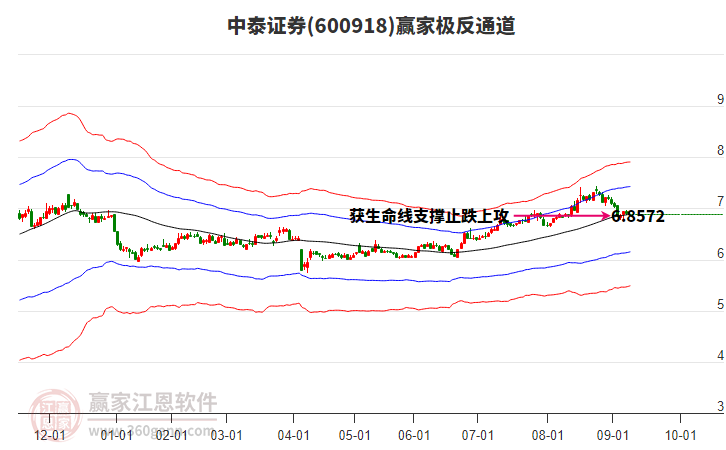Click the price axis value 9
The width and height of the screenshot is (726, 450).
click(x=720, y=99)
